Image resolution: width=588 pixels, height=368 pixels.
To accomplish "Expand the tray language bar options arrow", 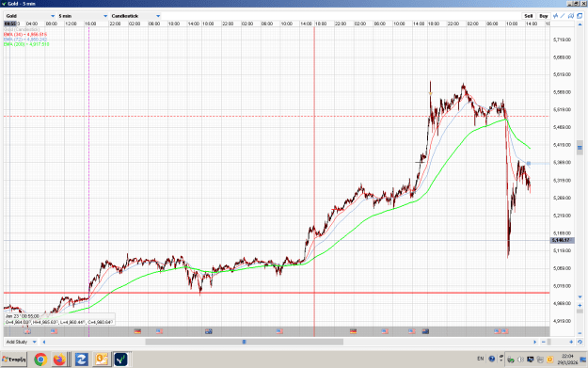I will pos(501,360).
